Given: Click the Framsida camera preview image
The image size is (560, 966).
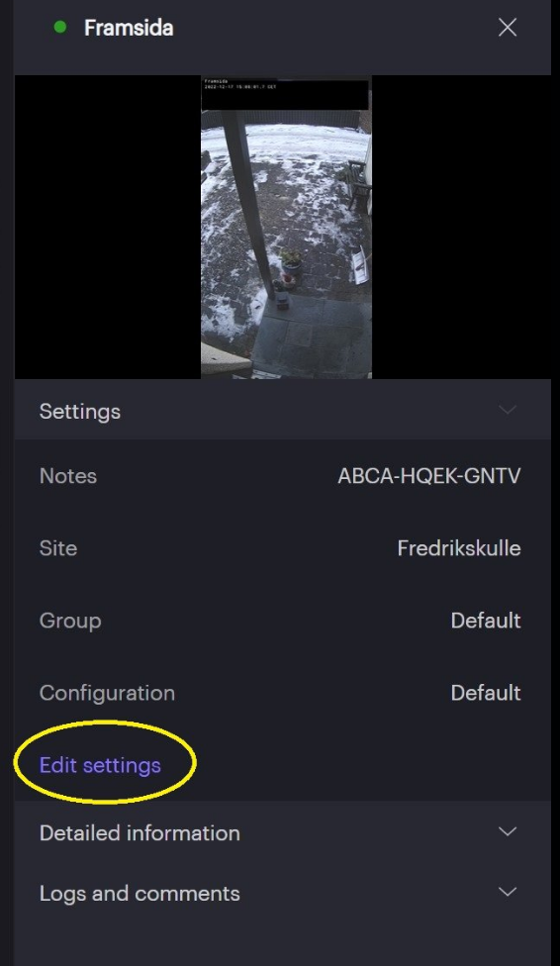Looking at the screenshot, I should pyautogui.click(x=287, y=227).
